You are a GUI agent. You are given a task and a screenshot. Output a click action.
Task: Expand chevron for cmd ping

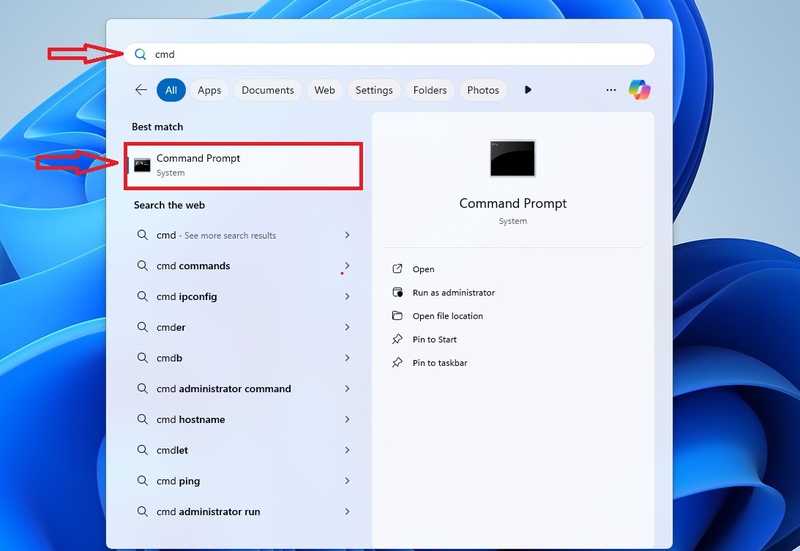pos(347,481)
